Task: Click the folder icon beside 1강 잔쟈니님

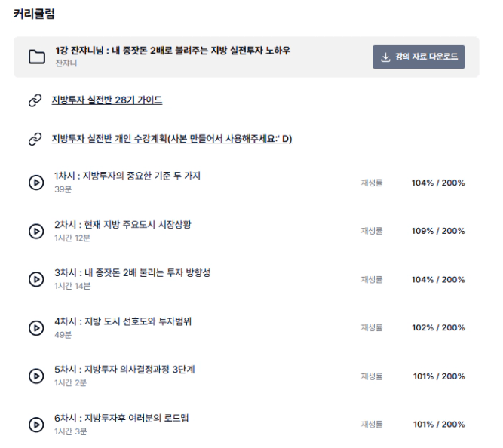Action: (x=36, y=57)
